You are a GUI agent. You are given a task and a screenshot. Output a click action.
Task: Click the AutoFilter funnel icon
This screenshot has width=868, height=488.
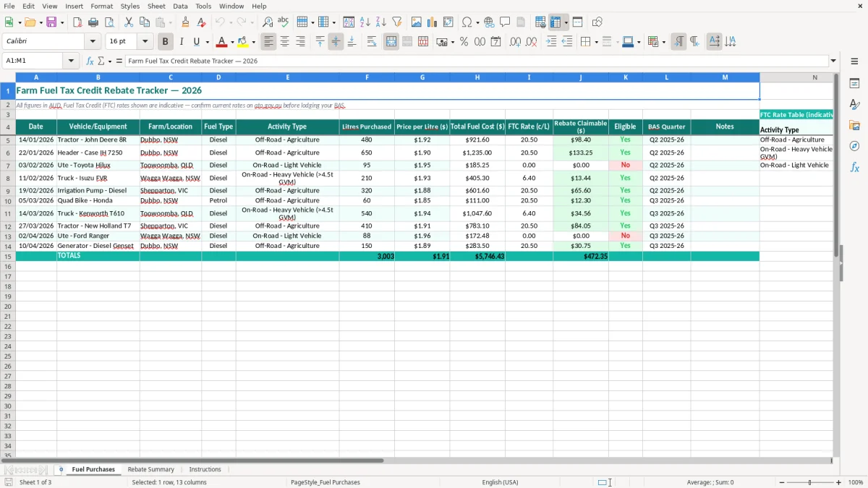(397, 22)
